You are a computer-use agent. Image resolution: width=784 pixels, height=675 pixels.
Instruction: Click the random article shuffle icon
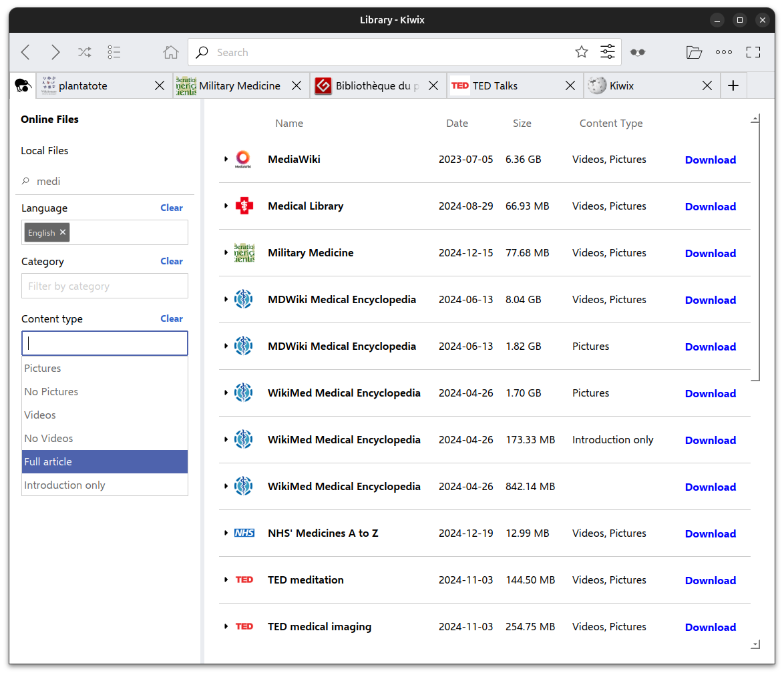point(85,52)
